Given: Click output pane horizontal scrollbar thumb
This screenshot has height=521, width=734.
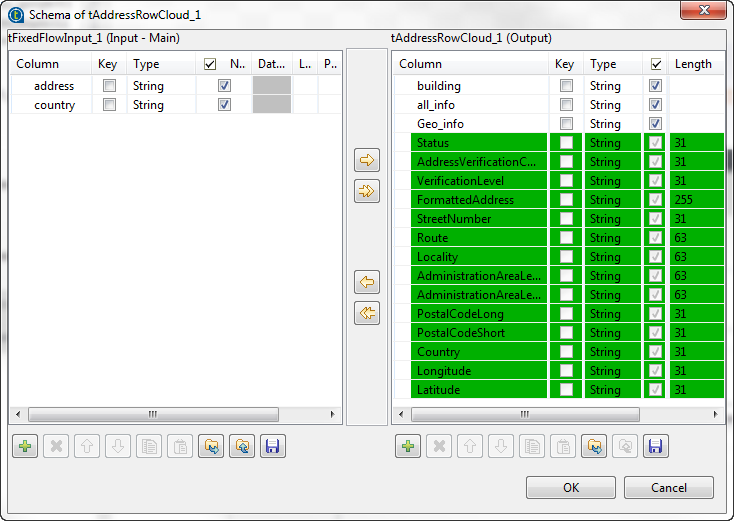Looking at the screenshot, I should (x=525, y=414).
